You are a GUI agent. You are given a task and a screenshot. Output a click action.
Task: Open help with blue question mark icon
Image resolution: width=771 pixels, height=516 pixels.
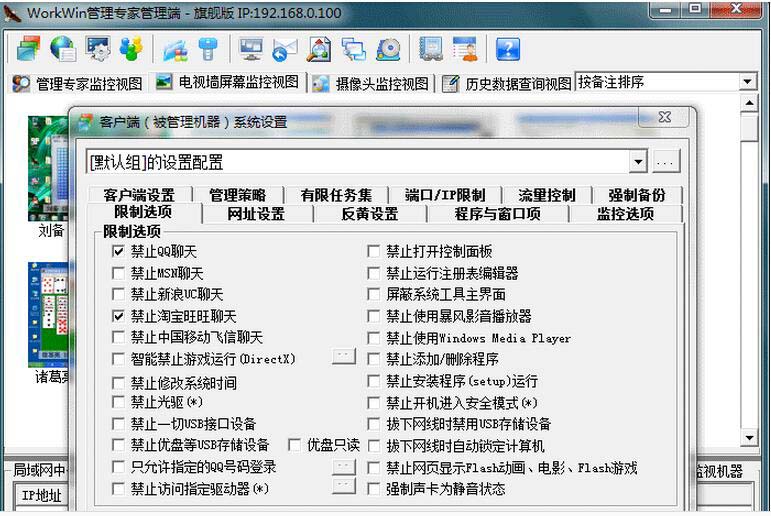point(508,49)
